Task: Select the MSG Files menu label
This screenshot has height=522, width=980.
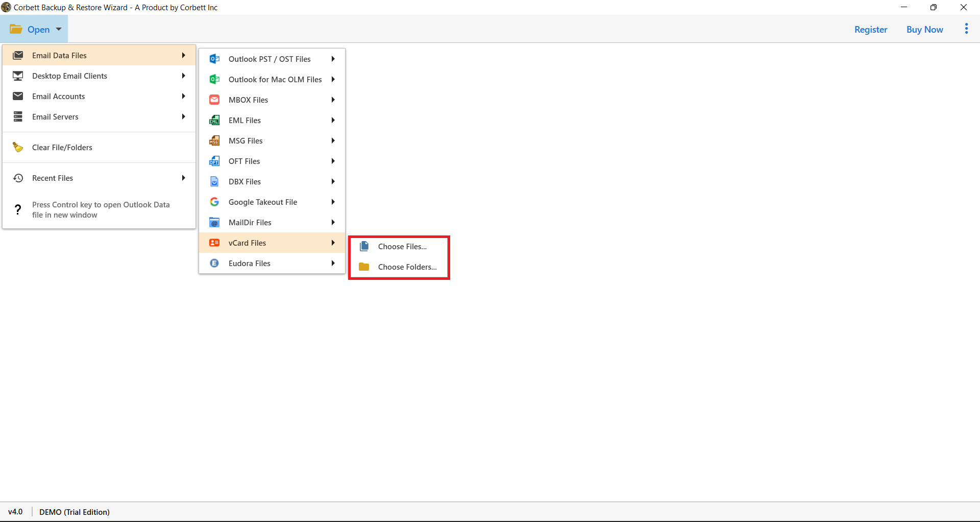Action: tap(246, 140)
